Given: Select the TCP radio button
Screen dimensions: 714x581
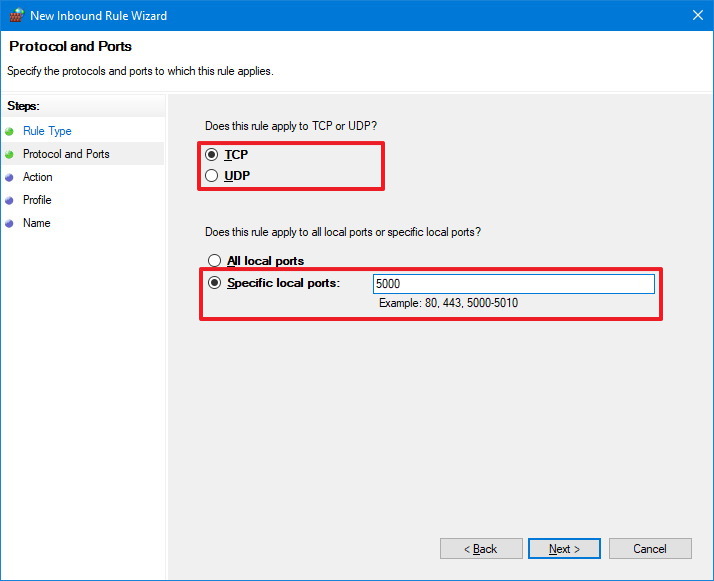Looking at the screenshot, I should point(211,155).
